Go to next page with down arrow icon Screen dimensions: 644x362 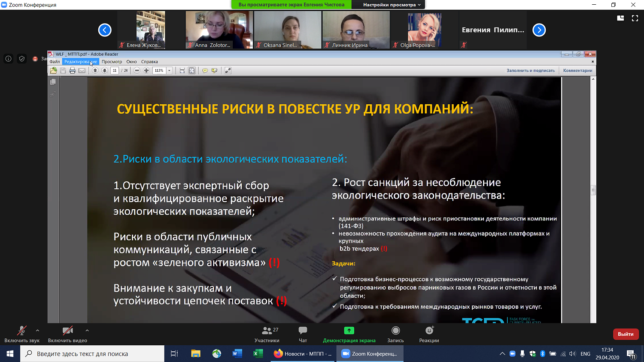click(105, 70)
